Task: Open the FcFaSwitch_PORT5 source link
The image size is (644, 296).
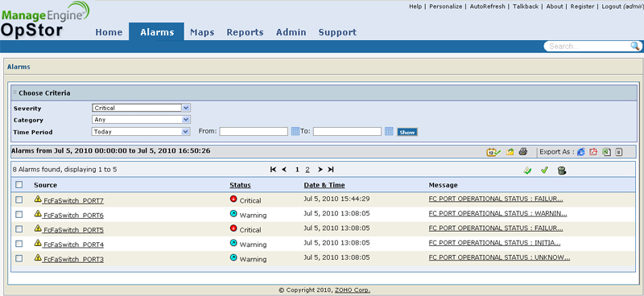Action: pos(73,230)
